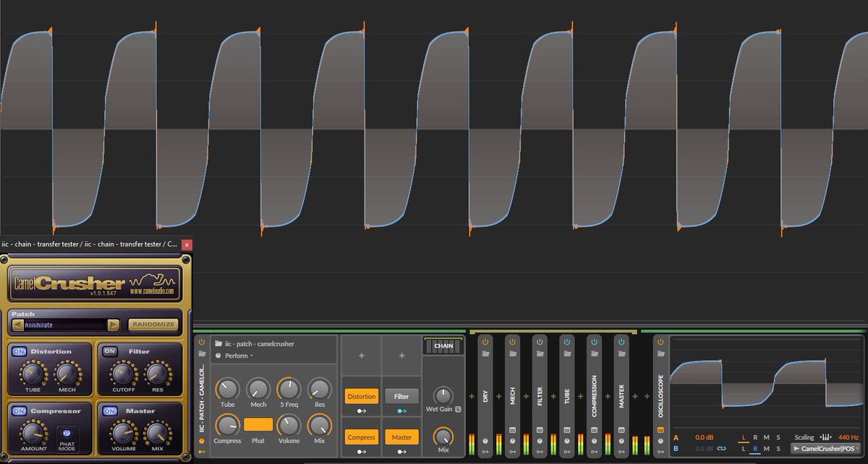Add a modulator in the left empty slot
This screenshot has width=868, height=464.
pos(361,356)
